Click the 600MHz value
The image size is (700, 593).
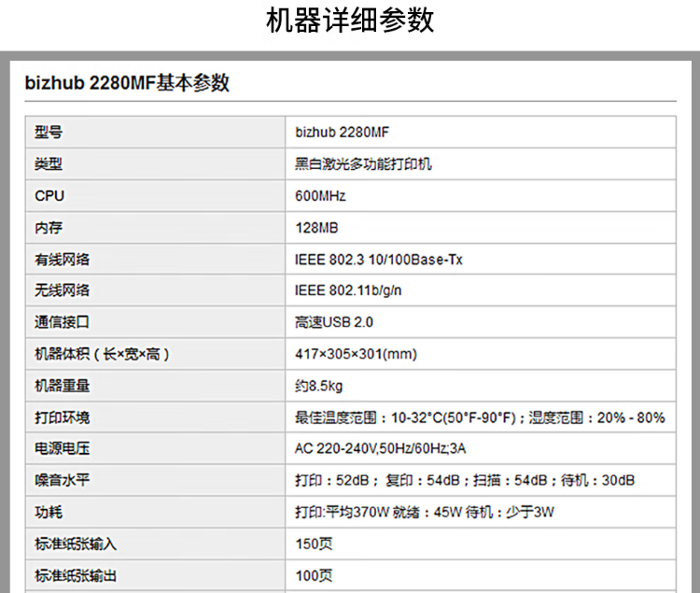320,196
